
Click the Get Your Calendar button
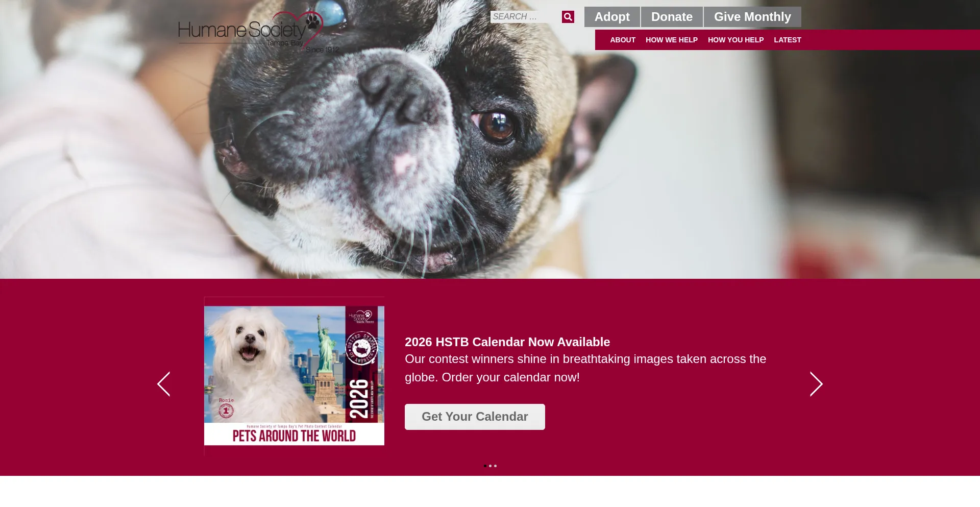[475, 417]
